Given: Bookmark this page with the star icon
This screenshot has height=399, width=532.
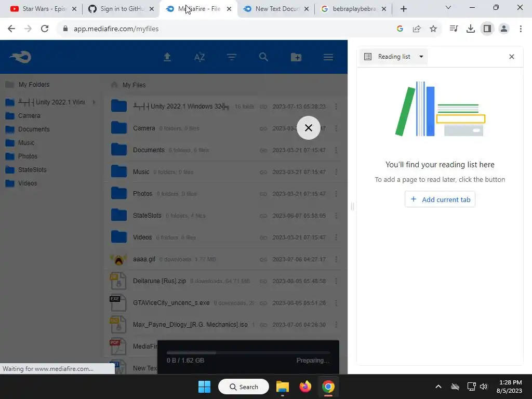Looking at the screenshot, I should (x=433, y=29).
